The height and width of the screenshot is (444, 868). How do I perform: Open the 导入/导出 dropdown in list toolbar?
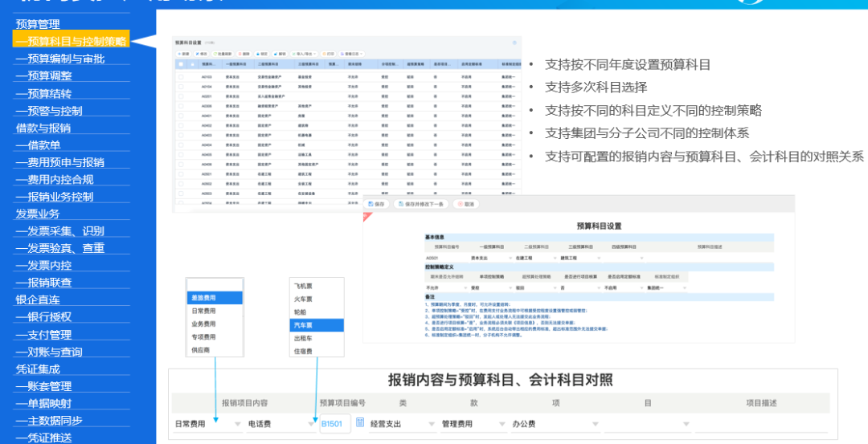click(304, 54)
